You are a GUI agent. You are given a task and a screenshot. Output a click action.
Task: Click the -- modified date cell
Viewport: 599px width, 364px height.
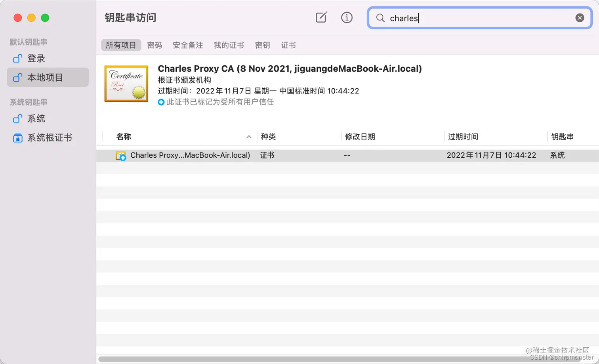point(347,155)
